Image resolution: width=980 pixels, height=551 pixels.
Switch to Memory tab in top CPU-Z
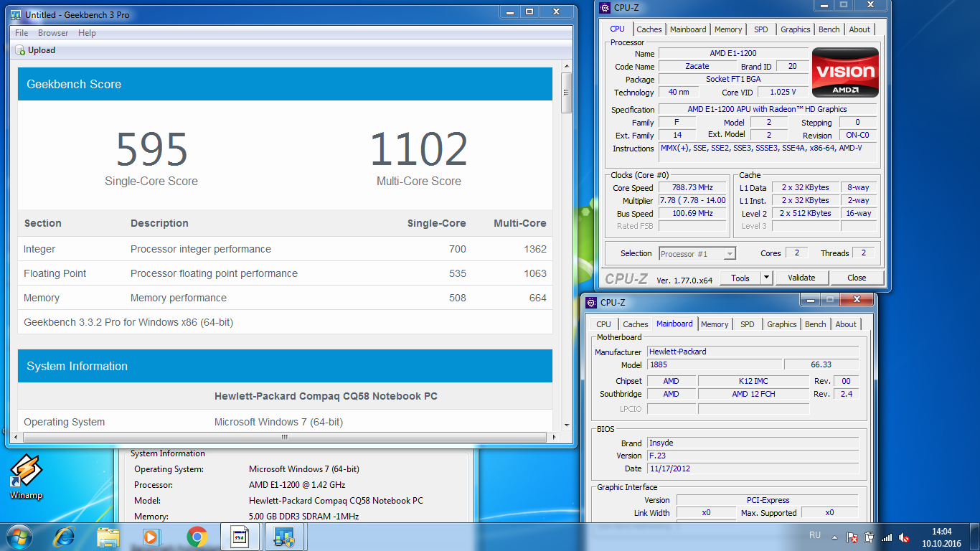728,29
